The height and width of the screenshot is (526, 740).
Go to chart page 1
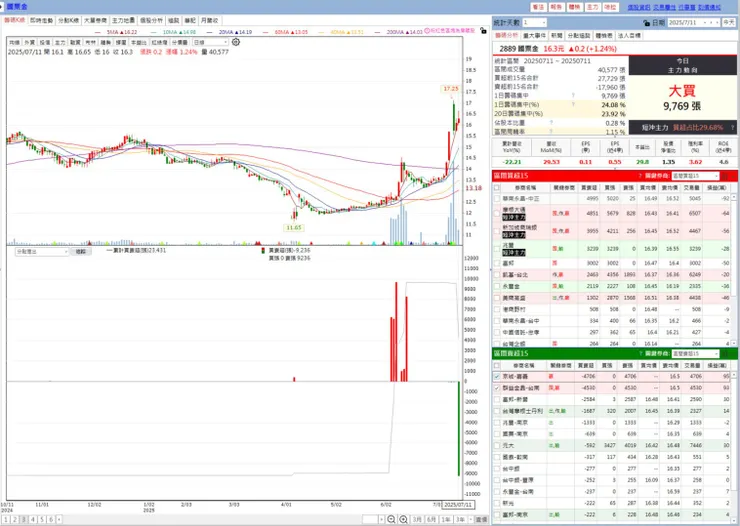click(x=6, y=519)
